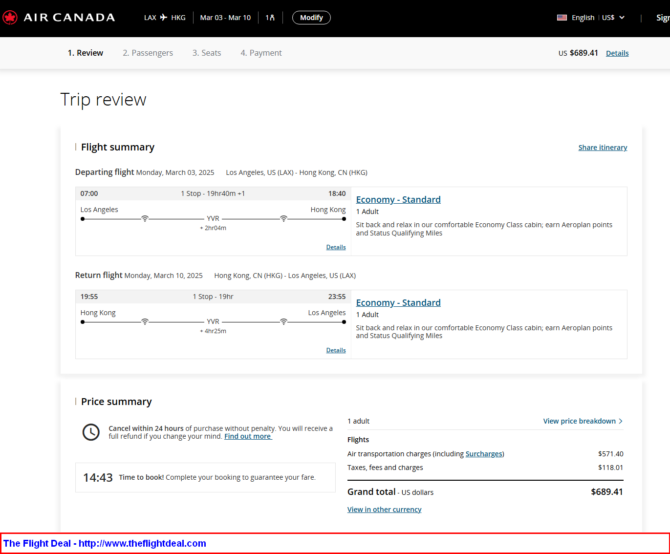Viewport: 670px width, 554px height.
Task: Select the 1. Review step tab
Action: (x=85, y=53)
